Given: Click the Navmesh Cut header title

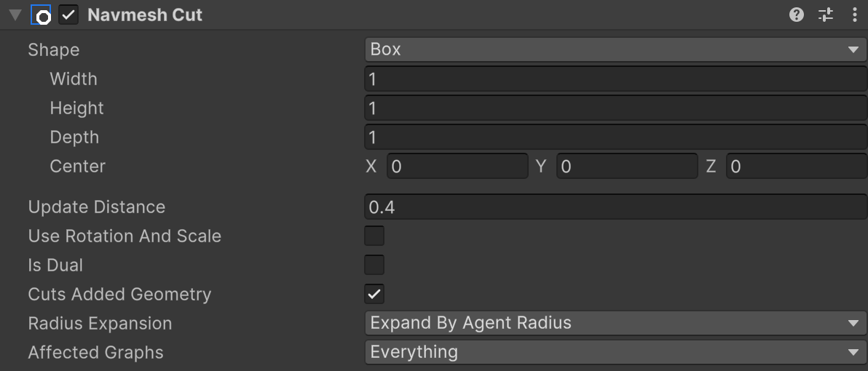Looking at the screenshot, I should 145,15.
